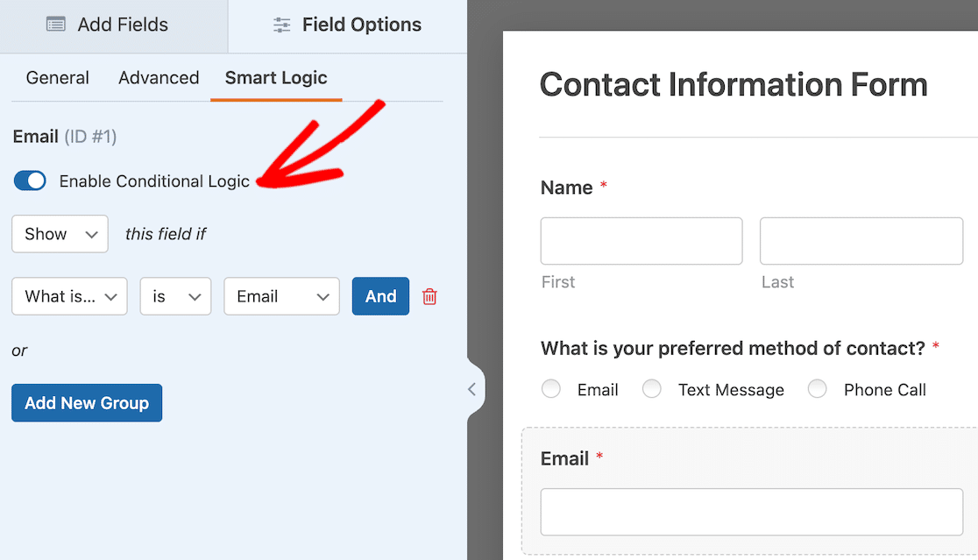
Task: Open the 'is' operator dropdown
Action: [x=175, y=296]
